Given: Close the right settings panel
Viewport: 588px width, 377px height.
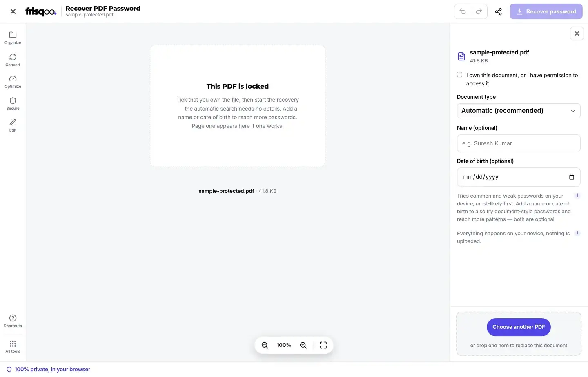Looking at the screenshot, I should [x=577, y=33].
